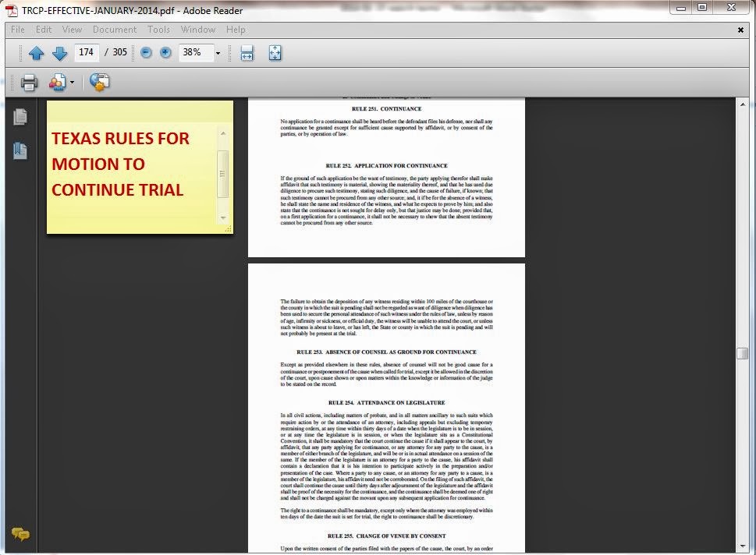Click RULE 253. ABSENCE OF COUNSEL heading
Screen dimensions: 756x555
(387, 352)
